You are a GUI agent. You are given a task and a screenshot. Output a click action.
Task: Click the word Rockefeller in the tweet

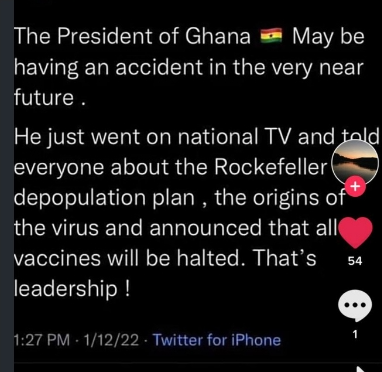pyautogui.click(x=271, y=165)
